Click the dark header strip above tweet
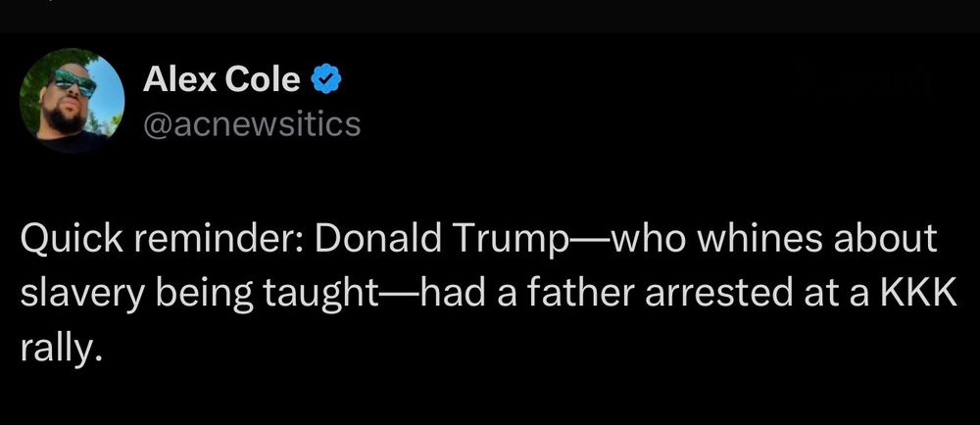980x425 pixels. click(490, 16)
